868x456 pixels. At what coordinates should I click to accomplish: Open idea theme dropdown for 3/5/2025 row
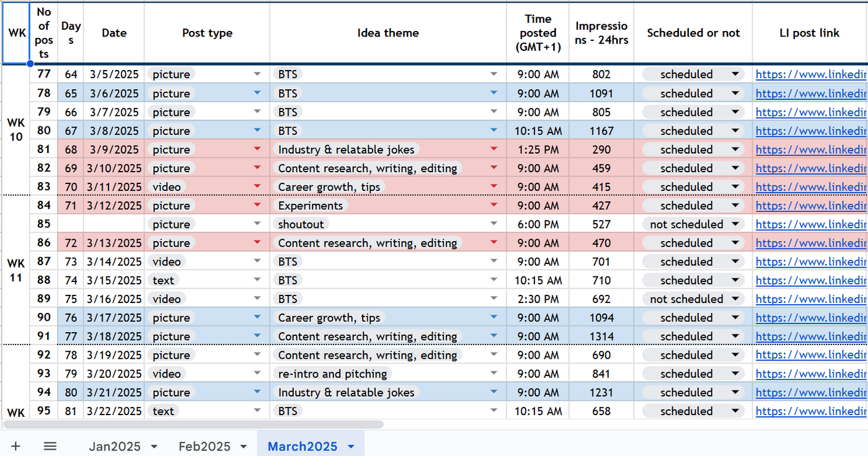pos(494,74)
